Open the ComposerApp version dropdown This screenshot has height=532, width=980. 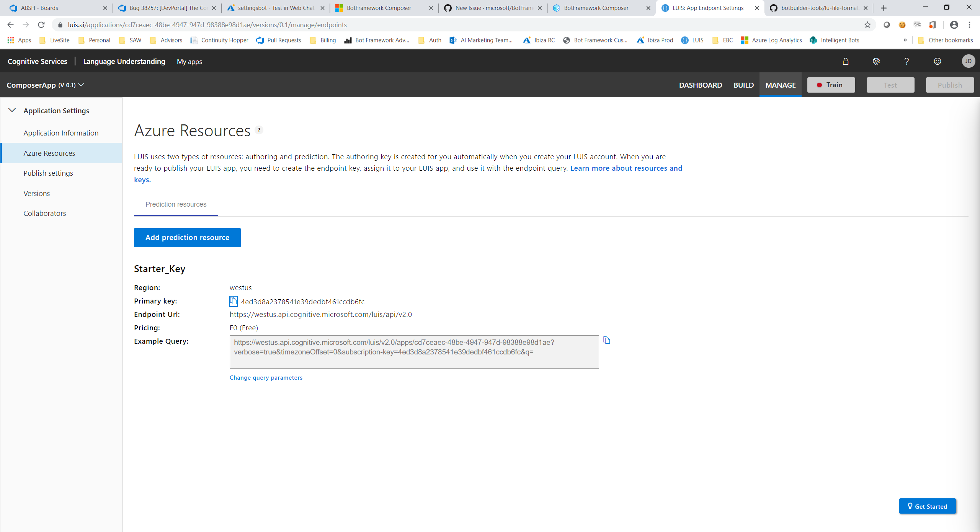click(x=82, y=85)
